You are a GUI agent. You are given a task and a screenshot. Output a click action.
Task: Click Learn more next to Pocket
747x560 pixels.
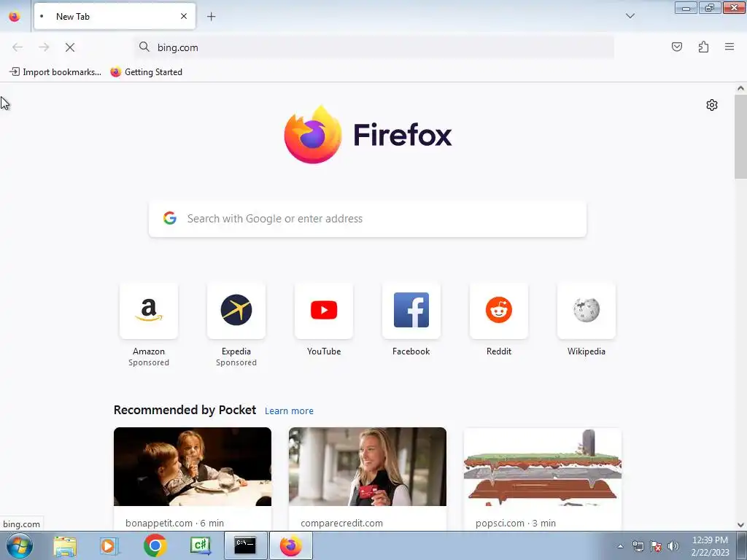pyautogui.click(x=289, y=411)
